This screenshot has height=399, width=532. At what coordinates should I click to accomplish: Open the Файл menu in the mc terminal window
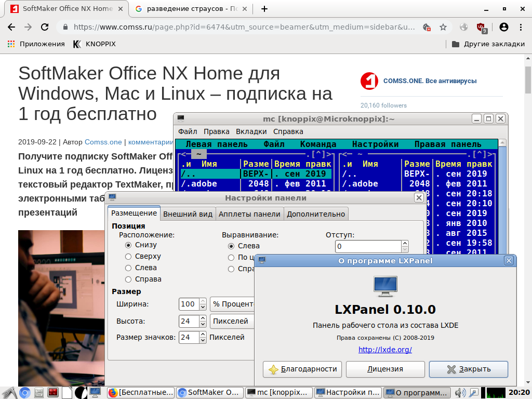pos(188,131)
